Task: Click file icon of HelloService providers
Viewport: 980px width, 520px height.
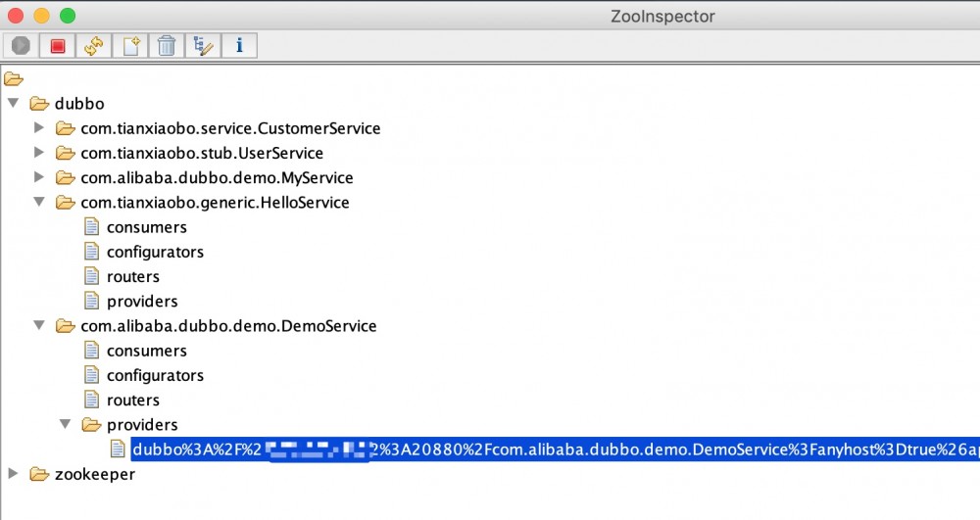Action: coord(91,301)
